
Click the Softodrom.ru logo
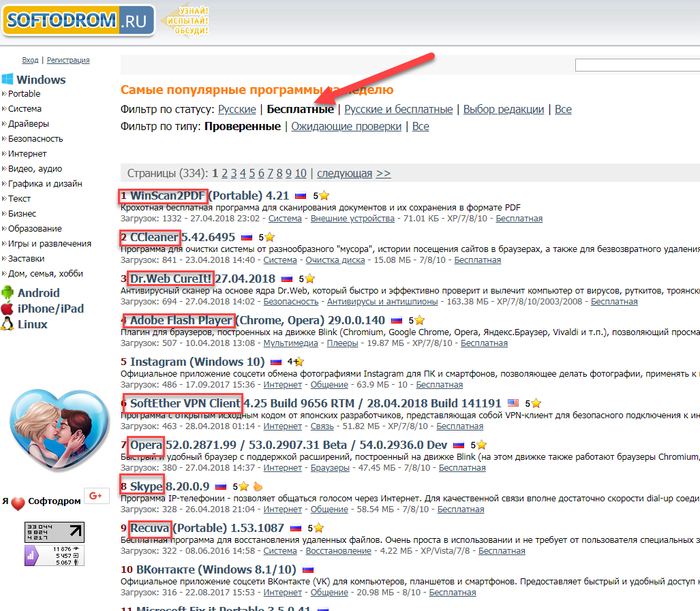tap(79, 21)
